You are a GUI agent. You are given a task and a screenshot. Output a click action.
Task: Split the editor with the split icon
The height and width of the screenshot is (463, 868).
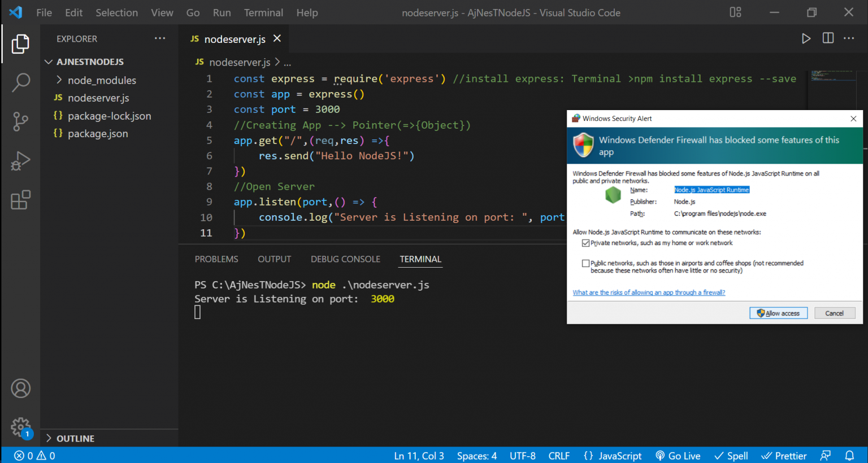coord(828,38)
